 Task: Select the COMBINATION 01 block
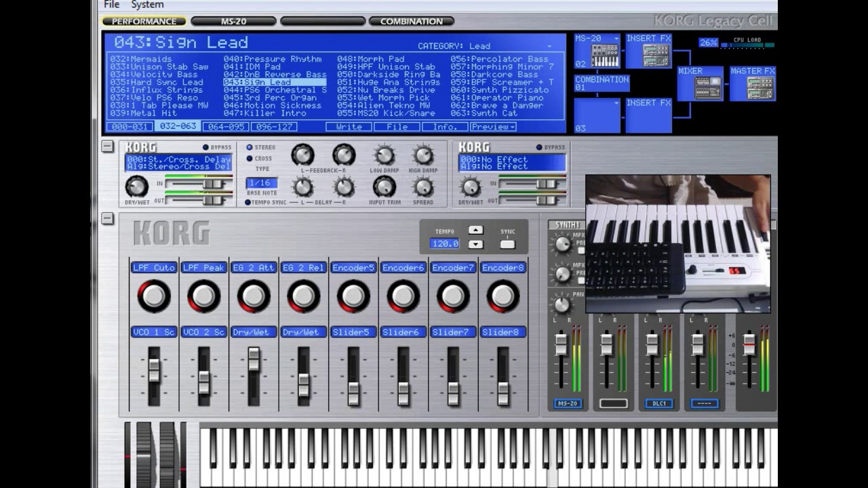tap(602, 83)
